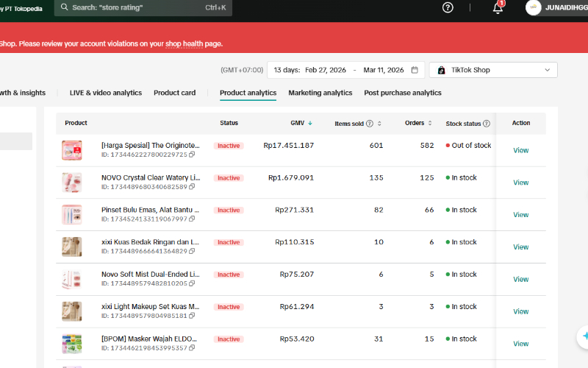View details for Novo Soft Mist Dual-Ended

click(x=521, y=280)
